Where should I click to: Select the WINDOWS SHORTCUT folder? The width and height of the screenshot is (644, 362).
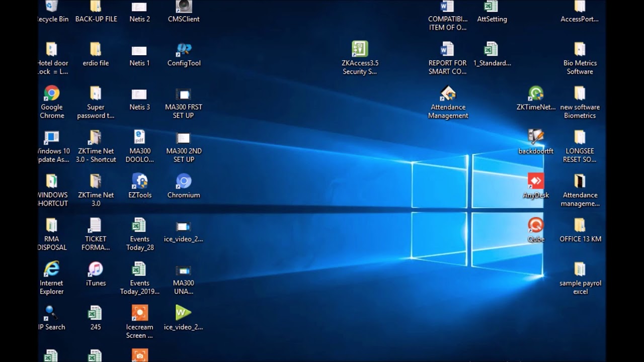pos(52,190)
